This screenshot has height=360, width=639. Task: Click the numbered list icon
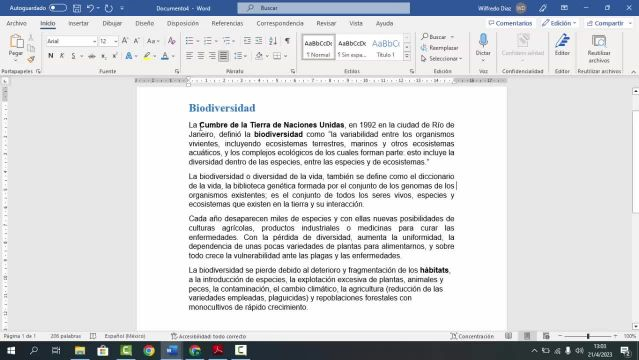[x=208, y=41]
